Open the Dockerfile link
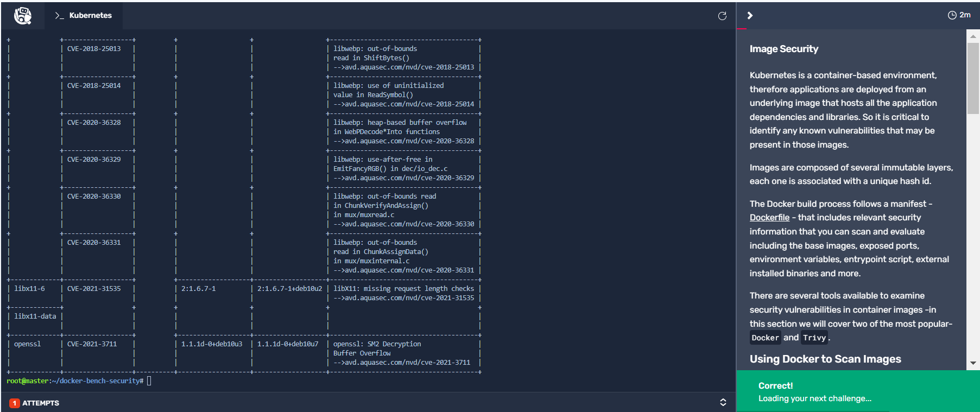The height and width of the screenshot is (412, 980). pyautogui.click(x=769, y=218)
